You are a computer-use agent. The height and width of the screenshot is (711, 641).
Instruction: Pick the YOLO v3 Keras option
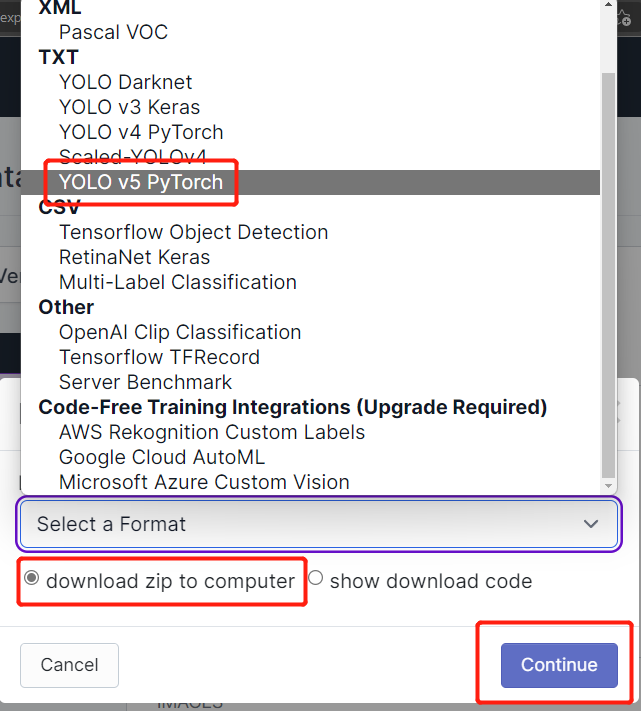pyautogui.click(x=129, y=107)
